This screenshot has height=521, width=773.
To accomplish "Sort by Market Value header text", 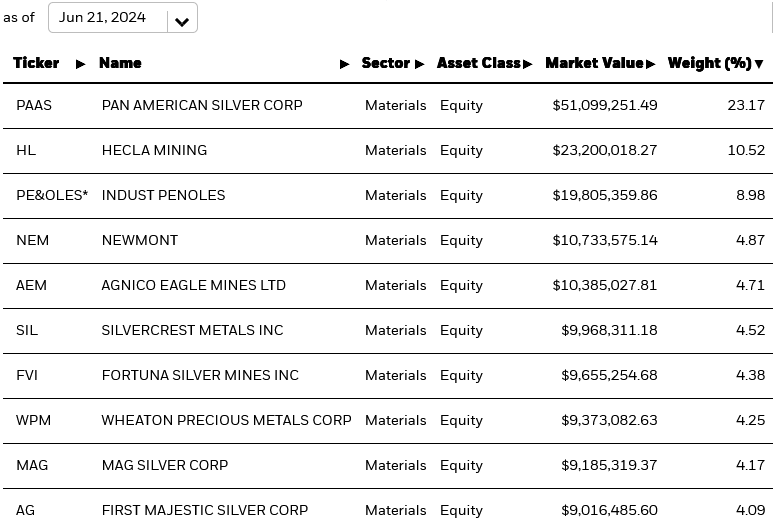I will [x=594, y=63].
